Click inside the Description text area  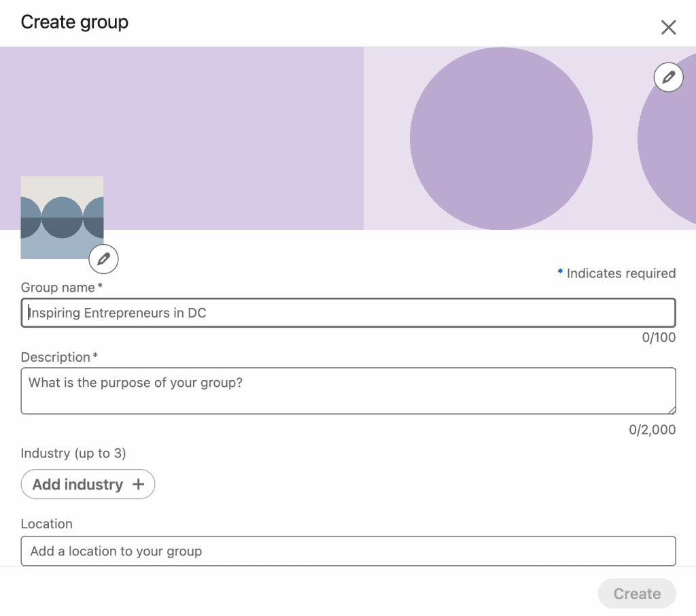348,390
